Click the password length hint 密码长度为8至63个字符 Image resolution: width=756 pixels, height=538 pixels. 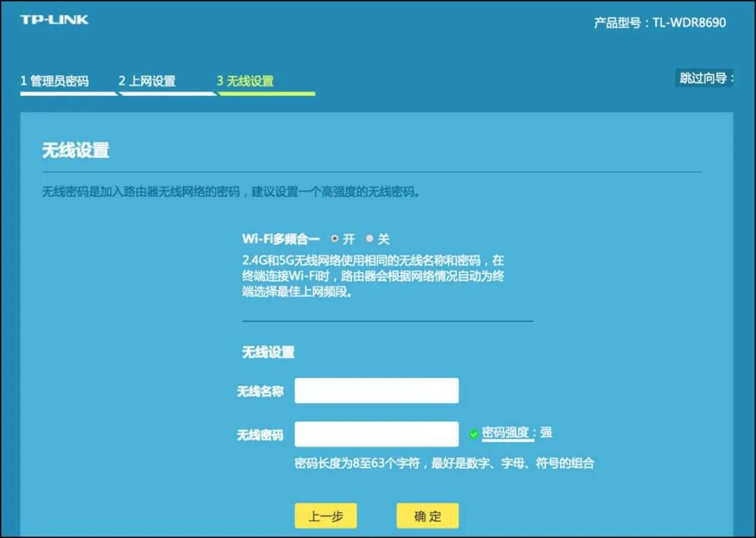coord(357,463)
